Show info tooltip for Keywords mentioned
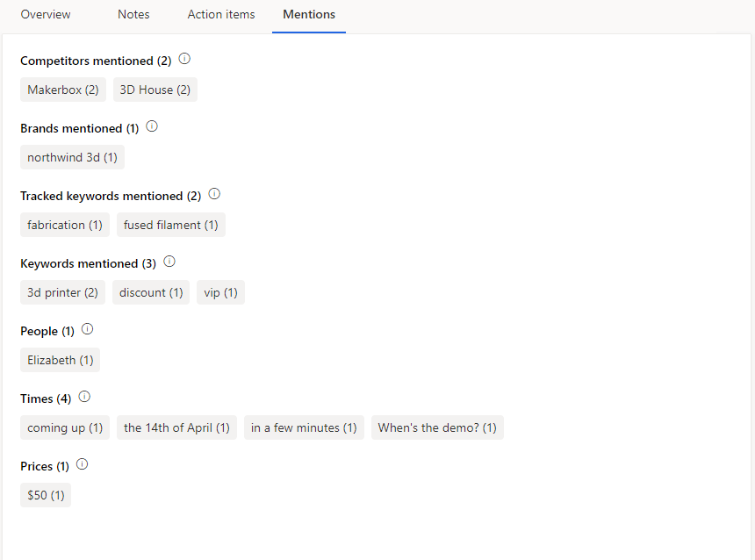This screenshot has width=755, height=560. pos(169,262)
